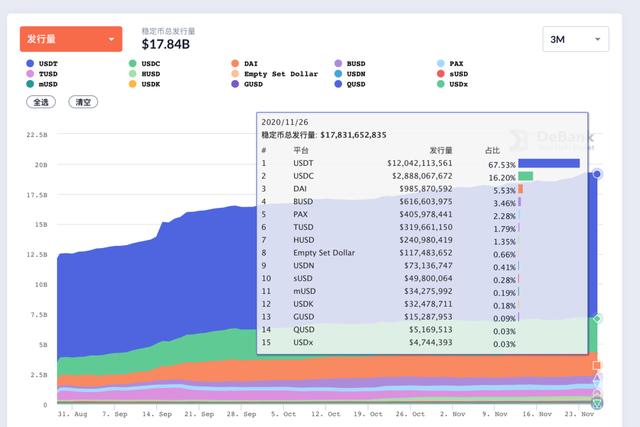
Task: Click the Empty Set Dollar legend dot
Action: point(235,74)
